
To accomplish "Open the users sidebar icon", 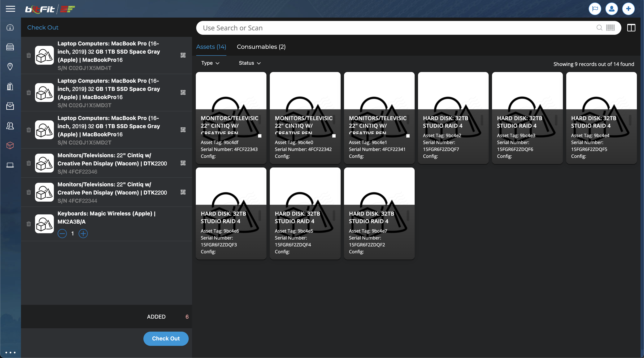I will (10, 126).
